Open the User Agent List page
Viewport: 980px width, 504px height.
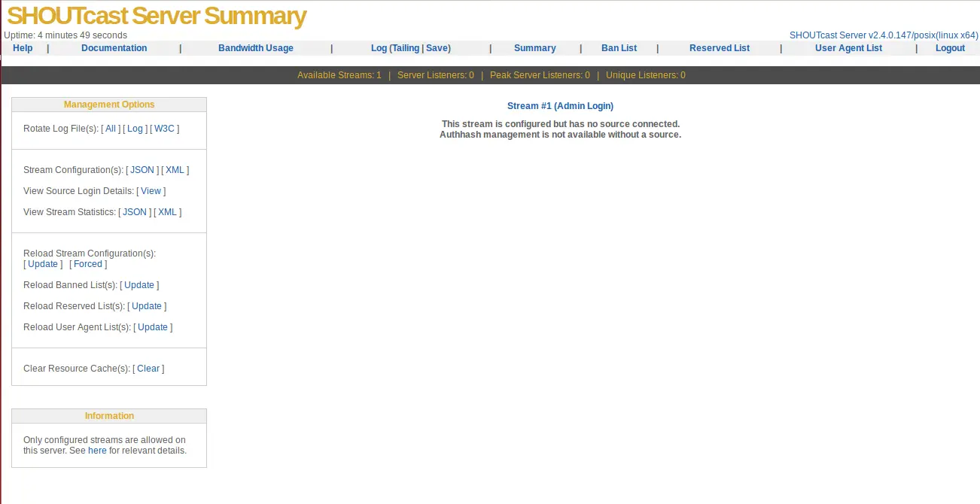click(848, 48)
